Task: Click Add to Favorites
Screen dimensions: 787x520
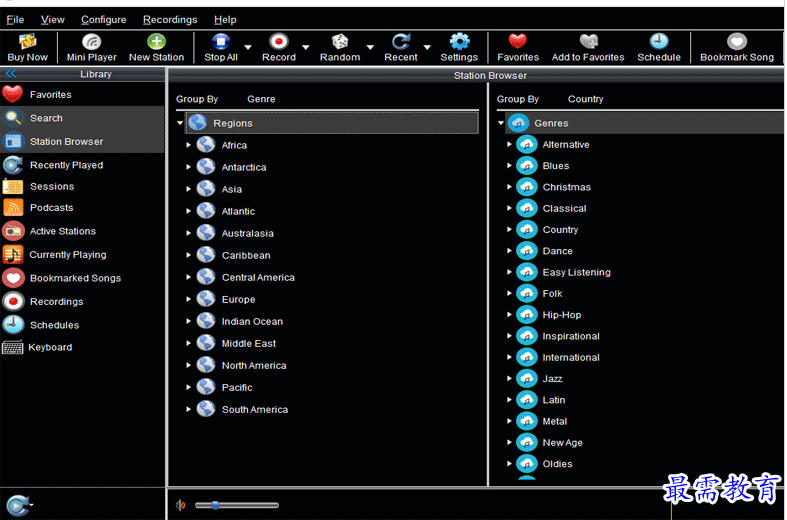Action: pyautogui.click(x=588, y=48)
